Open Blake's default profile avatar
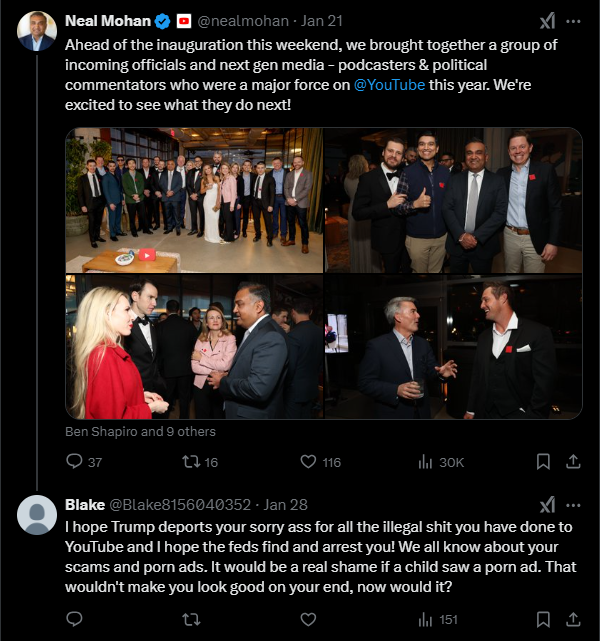 [37, 515]
